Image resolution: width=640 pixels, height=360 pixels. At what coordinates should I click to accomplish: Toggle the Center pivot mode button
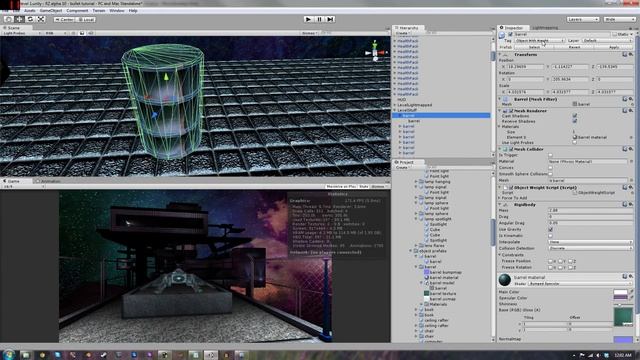(64, 20)
